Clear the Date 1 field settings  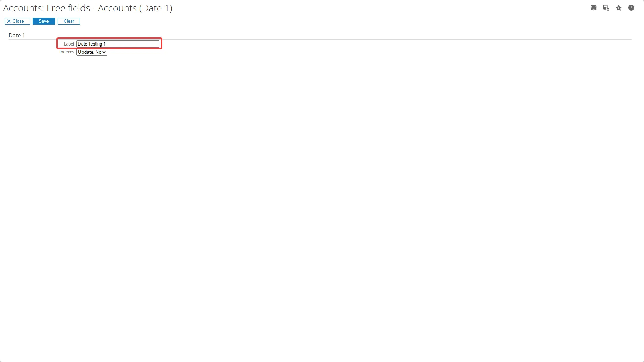[x=69, y=21]
